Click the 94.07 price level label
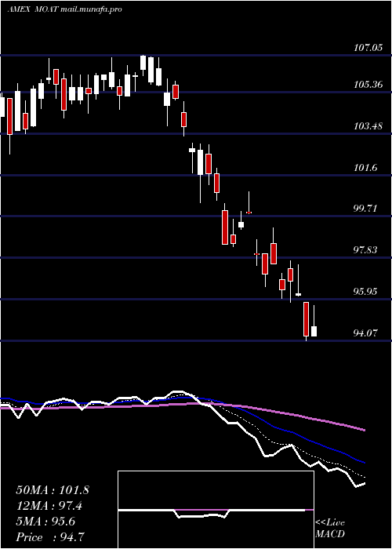This screenshot has height=549, width=392. 366,333
